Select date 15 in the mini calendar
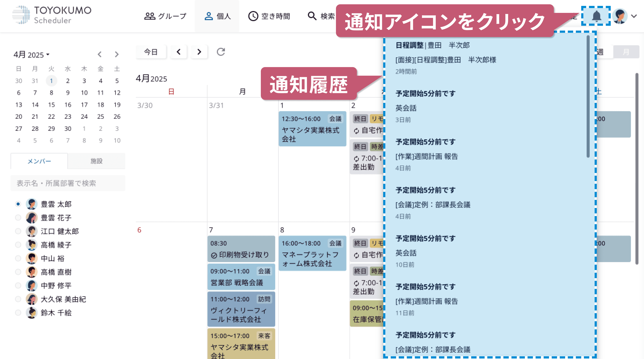Image resolution: width=644 pixels, height=359 pixels. [52, 105]
